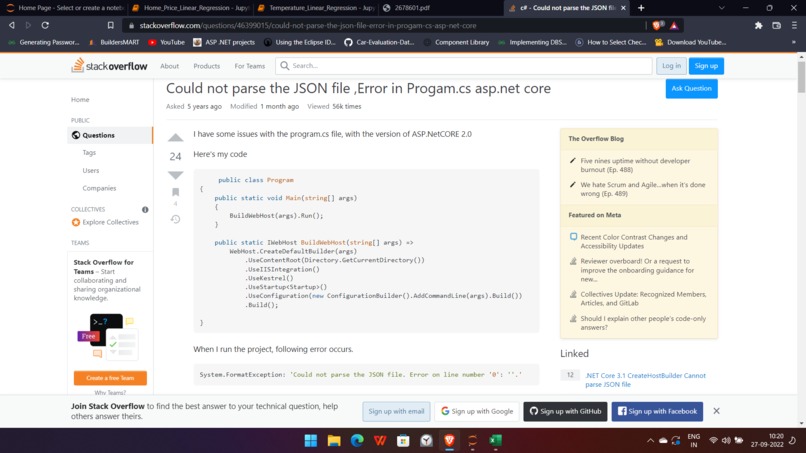Open the Products menu item
Screen dimensions: 806x453
[x=207, y=66]
